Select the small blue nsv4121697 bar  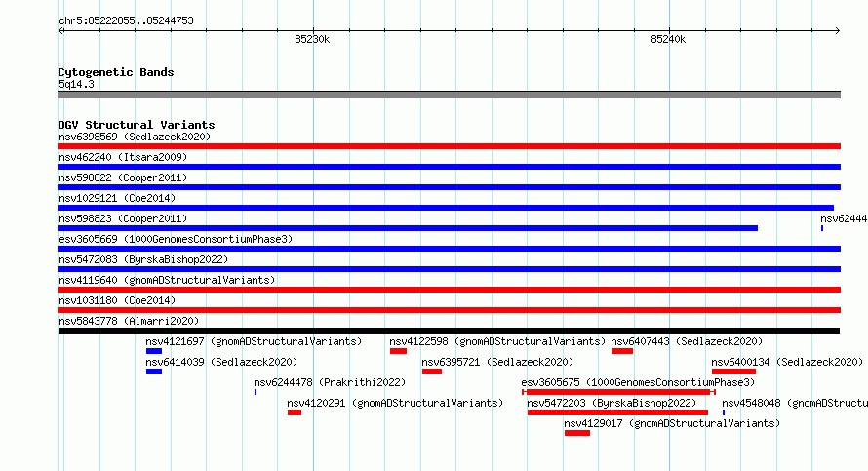pyautogui.click(x=154, y=351)
